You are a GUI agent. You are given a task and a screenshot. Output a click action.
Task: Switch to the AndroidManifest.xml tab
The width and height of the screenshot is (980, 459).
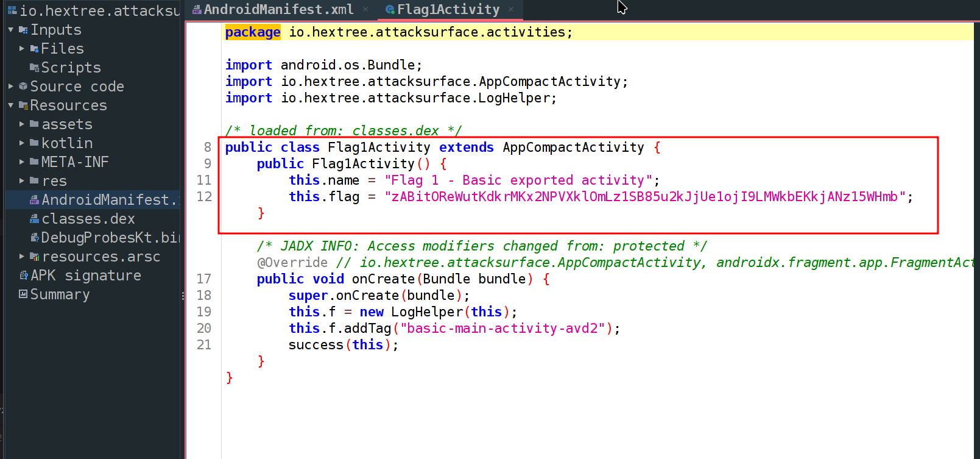point(279,10)
